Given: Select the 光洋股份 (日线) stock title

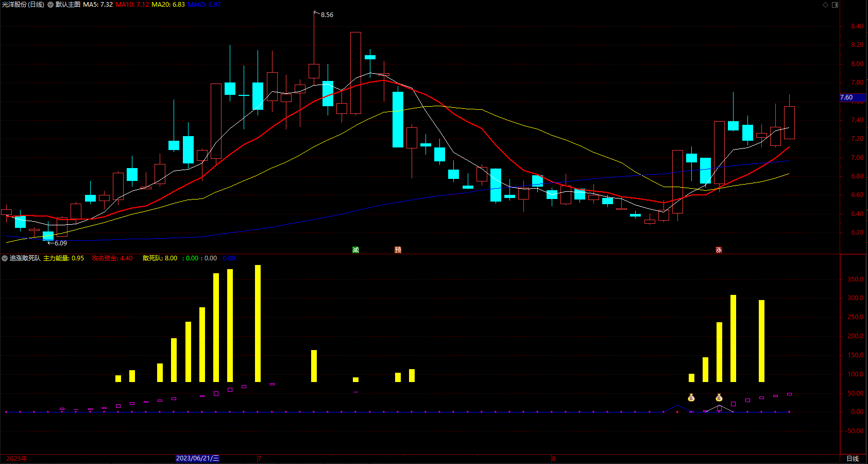Looking at the screenshot, I should point(23,5).
